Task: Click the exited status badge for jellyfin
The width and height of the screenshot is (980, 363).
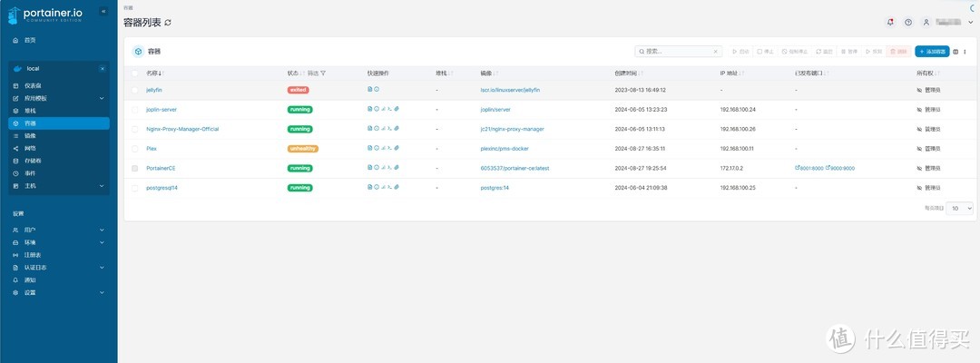Action: [299, 90]
